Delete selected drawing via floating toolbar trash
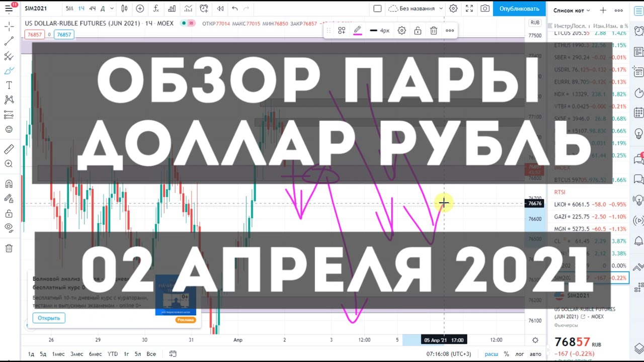This screenshot has width=644, height=362. [434, 31]
